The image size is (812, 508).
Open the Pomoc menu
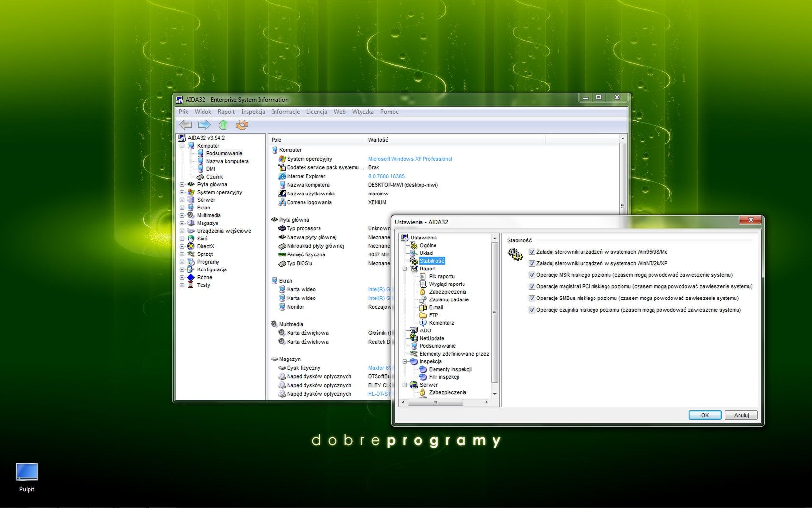[390, 112]
